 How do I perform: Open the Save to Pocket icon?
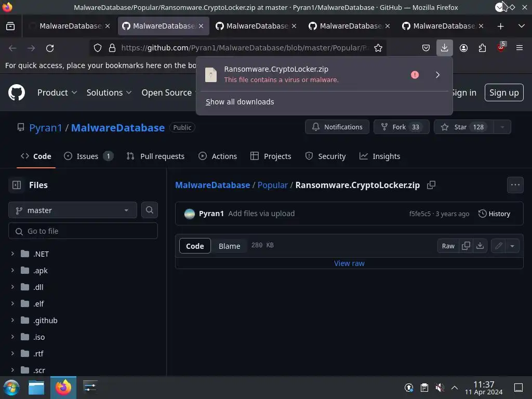coord(426,48)
